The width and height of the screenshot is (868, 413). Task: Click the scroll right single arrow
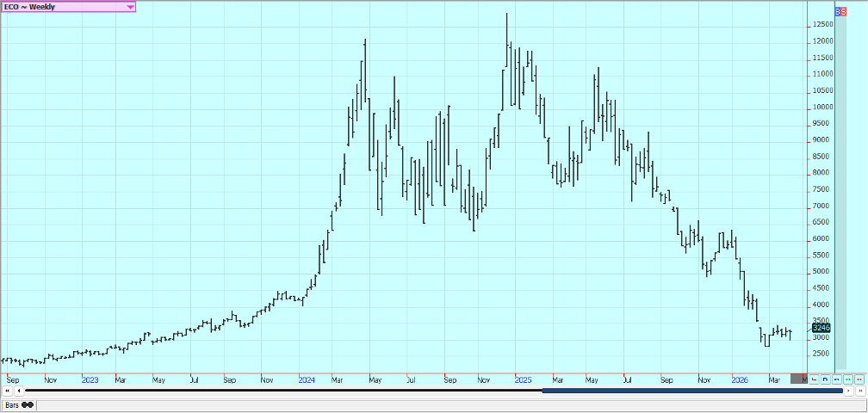[x=849, y=391]
